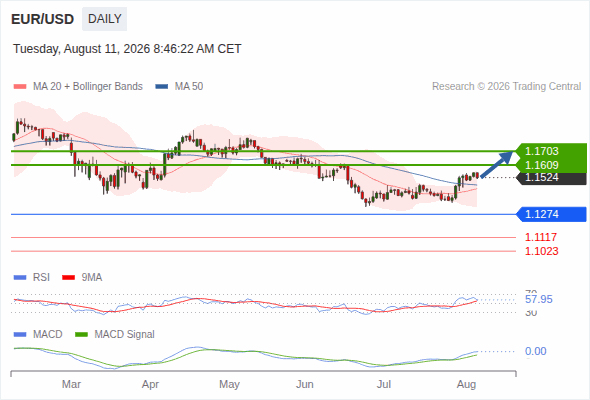Viewport: 590px width, 400px height.
Task: Click the MACD Signal legend label
Action: coord(125,335)
